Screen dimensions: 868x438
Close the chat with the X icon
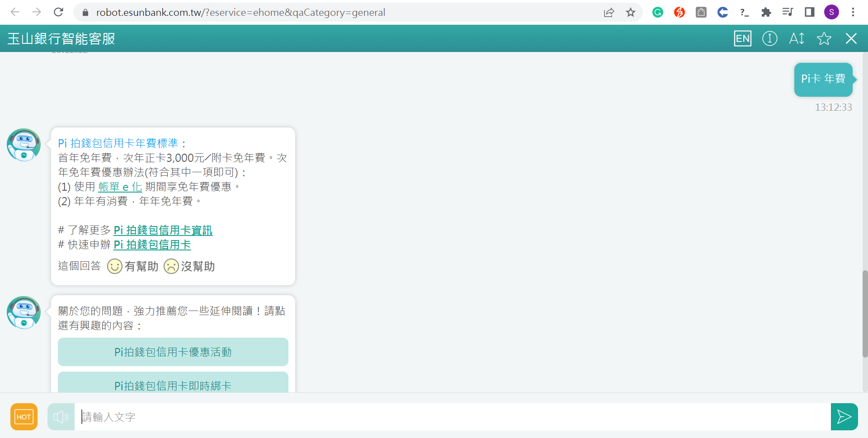(851, 38)
